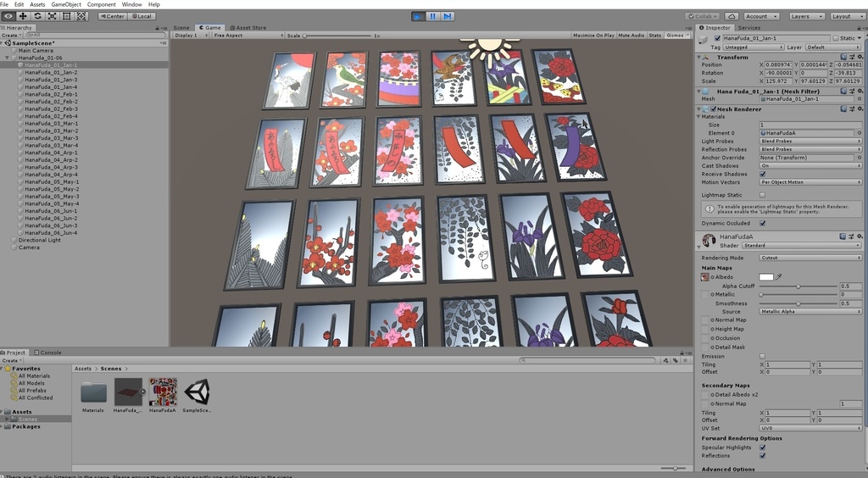Collapse the HanaFuda_01-06 hierarchy item
This screenshot has height=478, width=868.
tap(7, 58)
